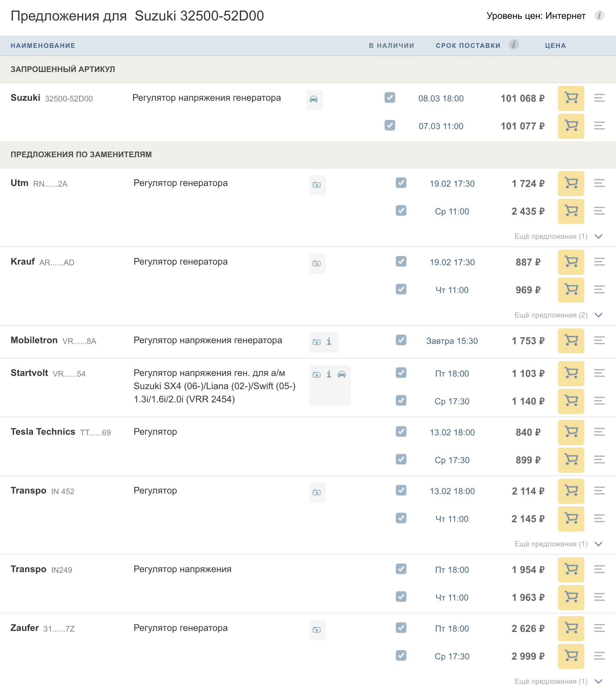Open Mobiletron brand name link

point(34,340)
